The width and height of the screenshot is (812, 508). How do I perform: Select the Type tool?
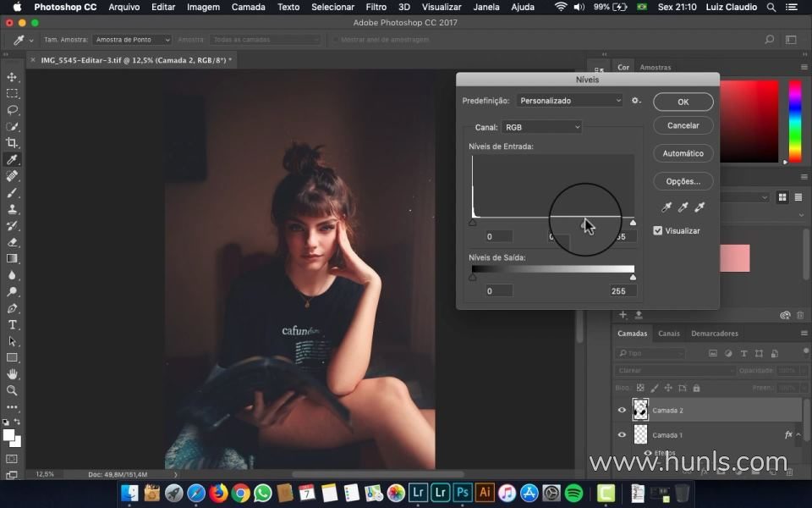tap(12, 325)
